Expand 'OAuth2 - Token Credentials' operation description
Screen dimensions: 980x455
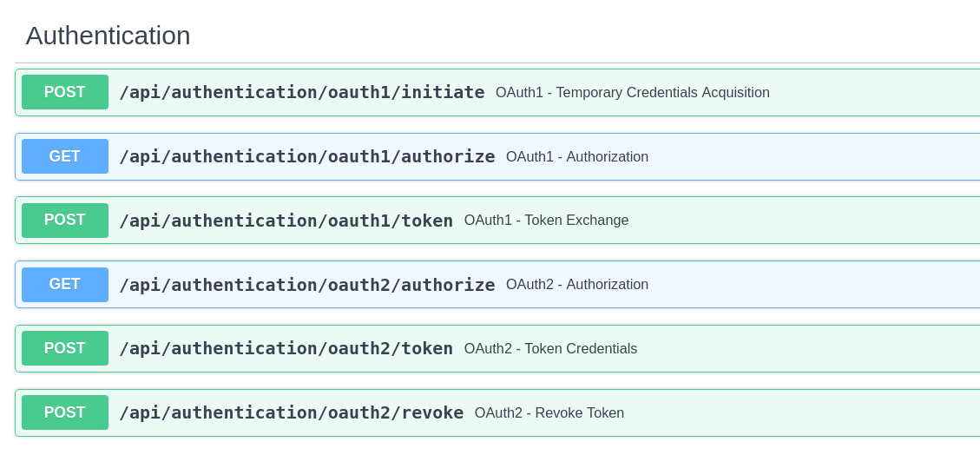click(x=550, y=349)
